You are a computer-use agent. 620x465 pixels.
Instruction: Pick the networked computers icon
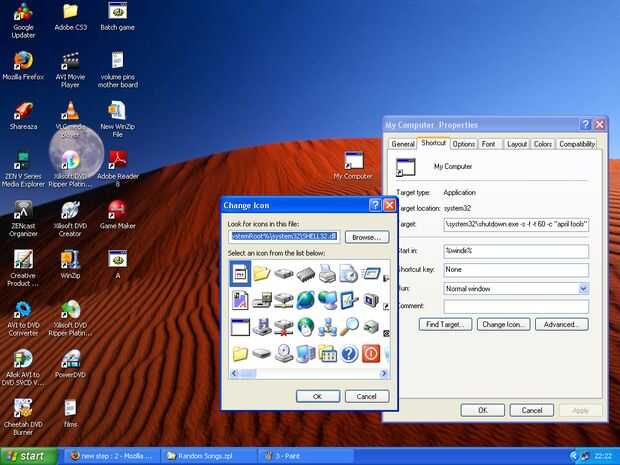[327, 327]
